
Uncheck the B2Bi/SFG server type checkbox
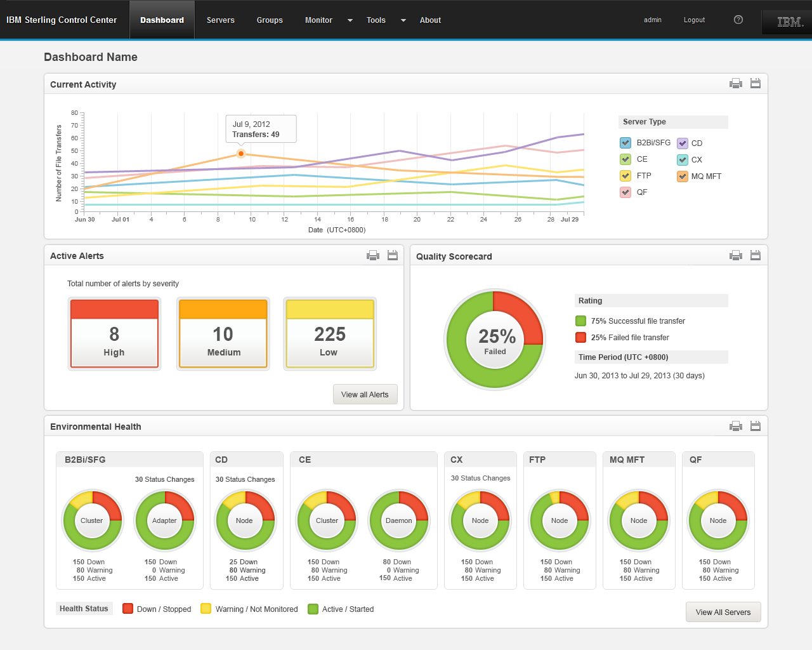tap(625, 143)
